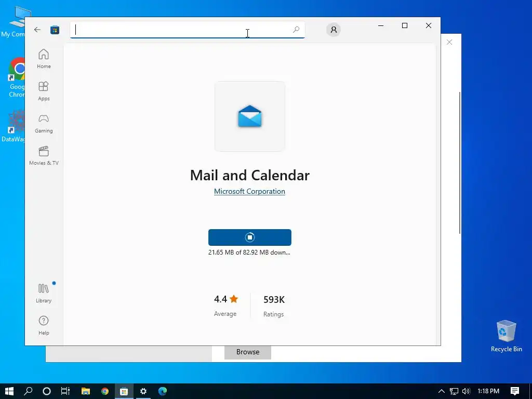Select the Recycle Bin desktop icon

(x=506, y=336)
